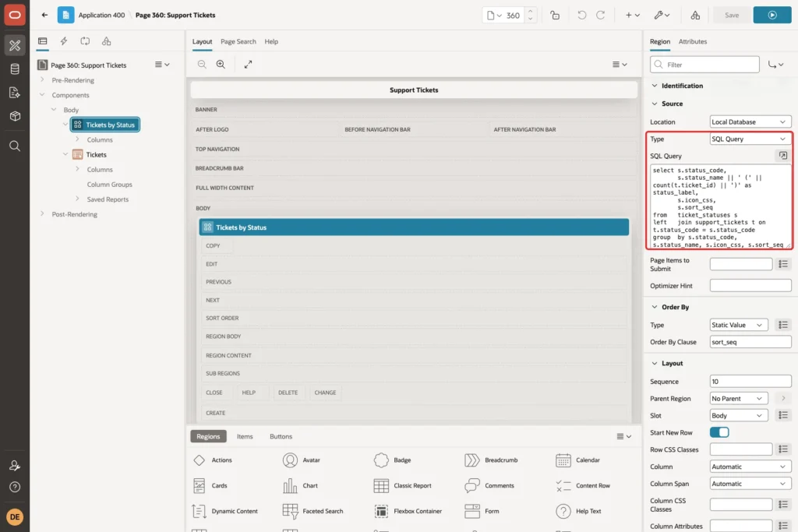
Task: Click the Save button
Action: point(731,16)
